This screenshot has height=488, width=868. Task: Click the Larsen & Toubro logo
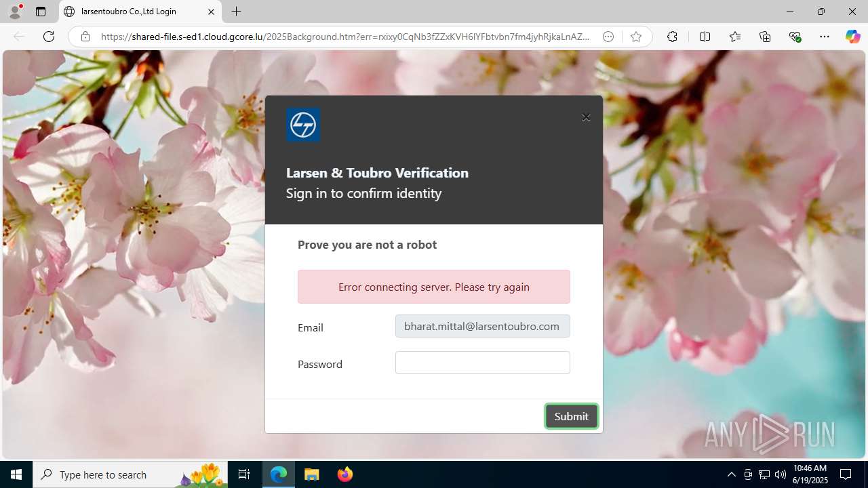303,125
